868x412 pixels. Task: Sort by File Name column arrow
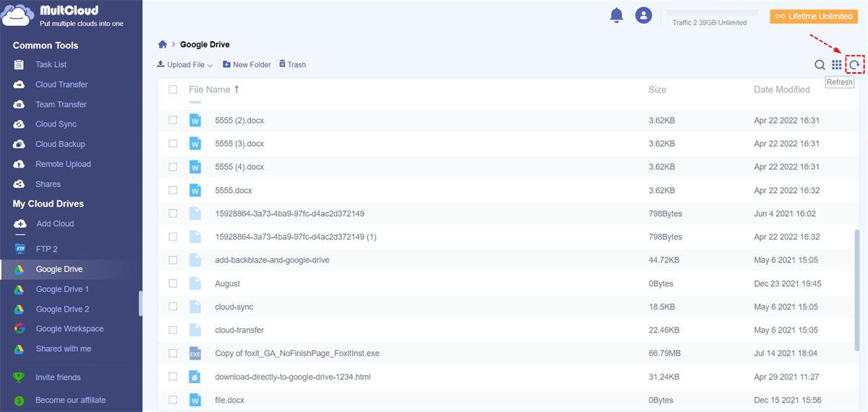(x=236, y=90)
